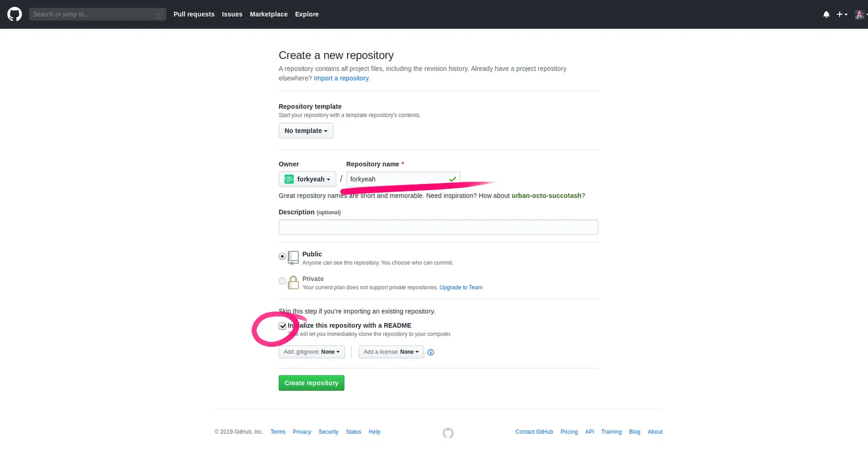The width and height of the screenshot is (868, 457).
Task: Open the Help footer link
Action: (x=374, y=432)
